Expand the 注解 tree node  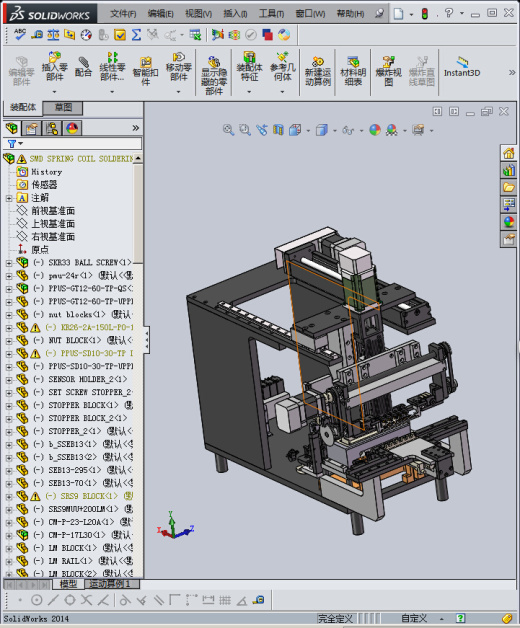[9, 198]
